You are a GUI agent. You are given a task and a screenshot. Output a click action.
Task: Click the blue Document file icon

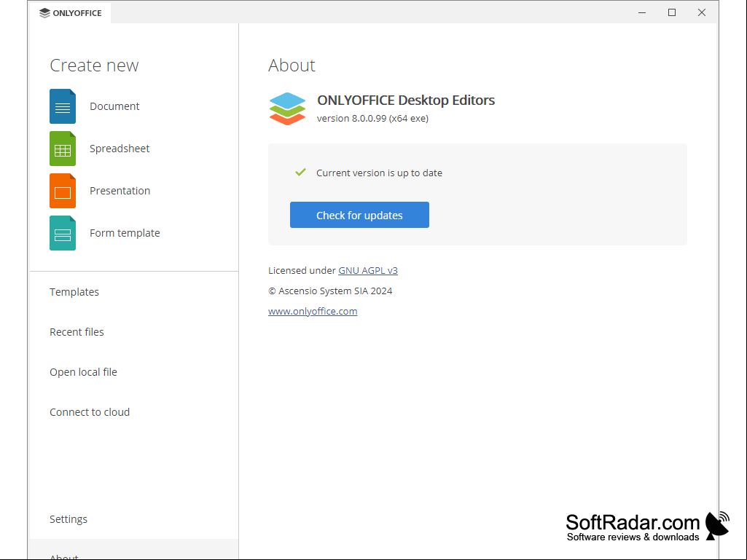[x=63, y=106]
